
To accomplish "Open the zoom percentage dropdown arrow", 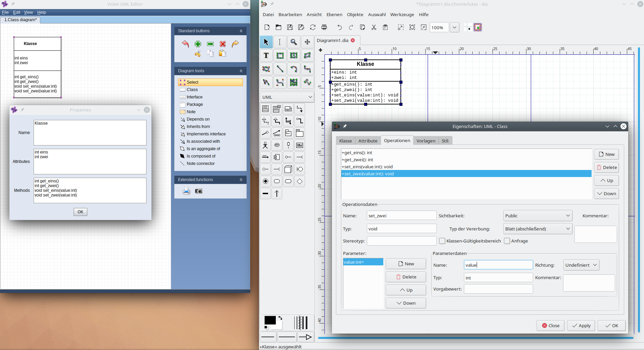I will point(455,28).
